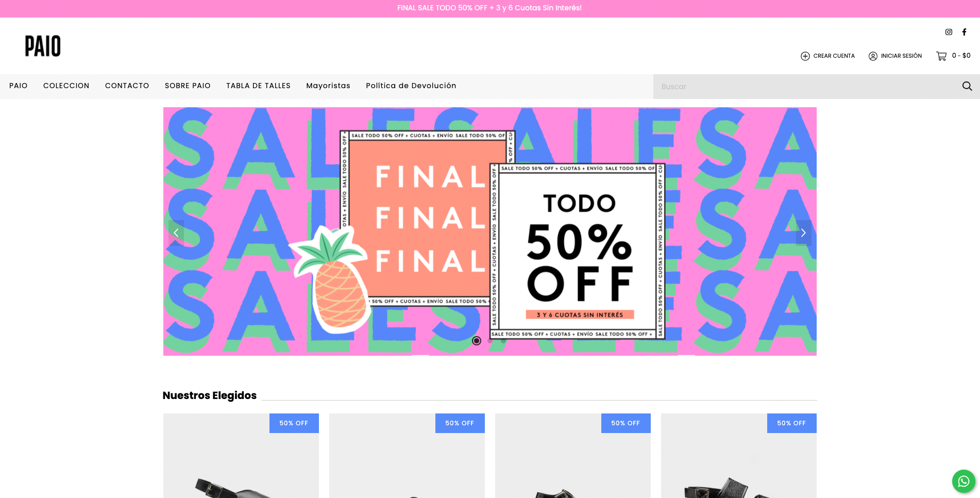Open Política de Devolución link

(x=411, y=86)
